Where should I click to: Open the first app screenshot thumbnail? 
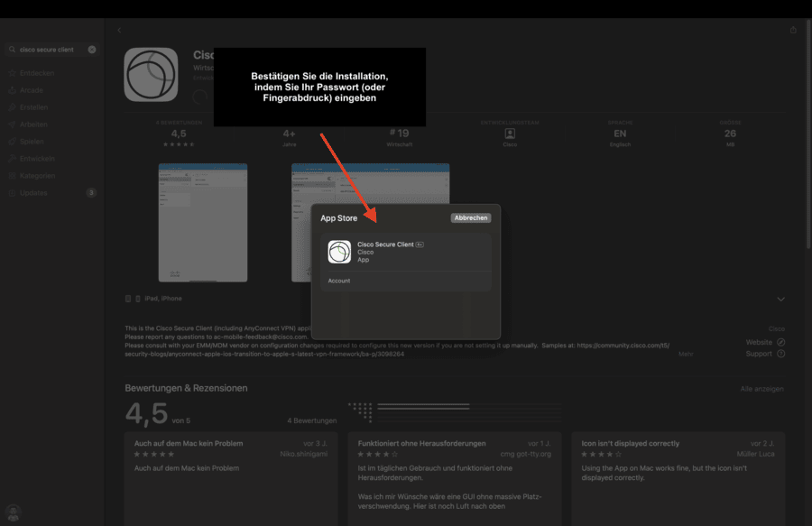point(203,223)
